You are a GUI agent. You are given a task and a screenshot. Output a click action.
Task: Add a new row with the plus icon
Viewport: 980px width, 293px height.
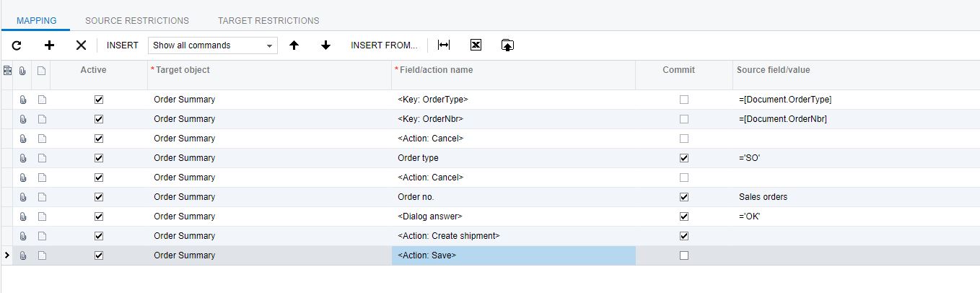[x=49, y=45]
